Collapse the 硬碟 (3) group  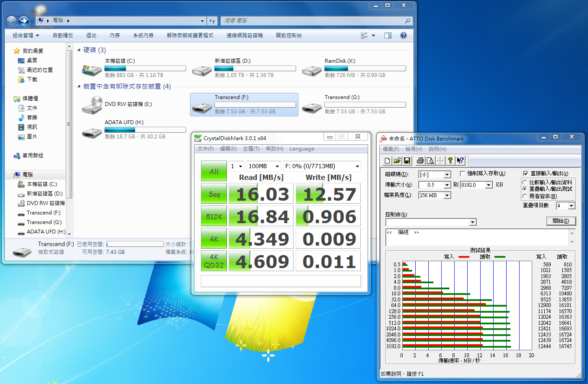(x=79, y=50)
